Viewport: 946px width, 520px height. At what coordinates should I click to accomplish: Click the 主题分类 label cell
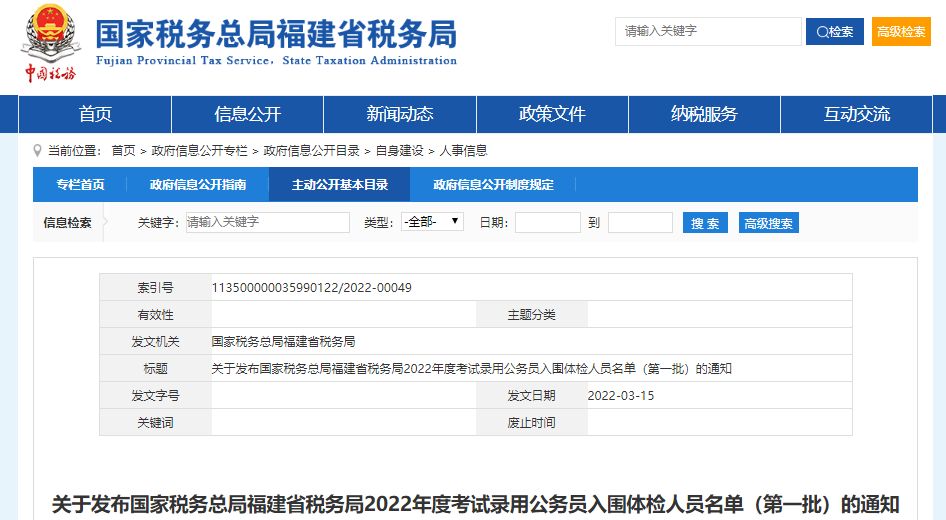point(532,315)
